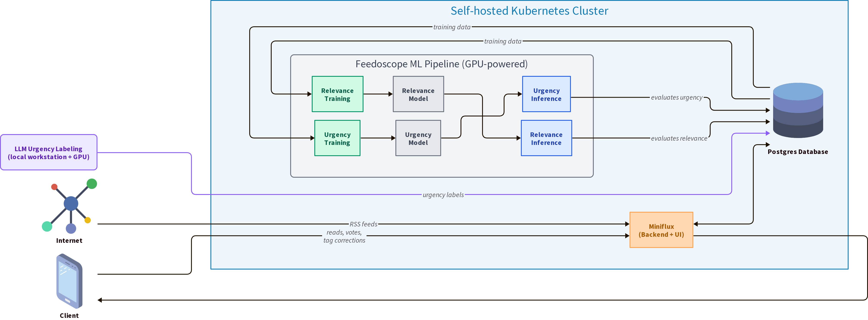This screenshot has width=868, height=320.
Task: Click the Feedoscope ML Pipeline heading
Action: [441, 64]
